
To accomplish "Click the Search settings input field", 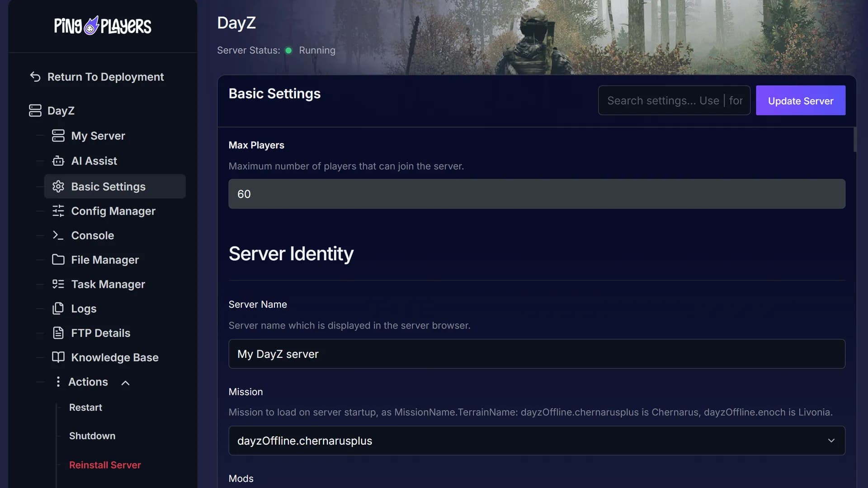I will pyautogui.click(x=674, y=100).
